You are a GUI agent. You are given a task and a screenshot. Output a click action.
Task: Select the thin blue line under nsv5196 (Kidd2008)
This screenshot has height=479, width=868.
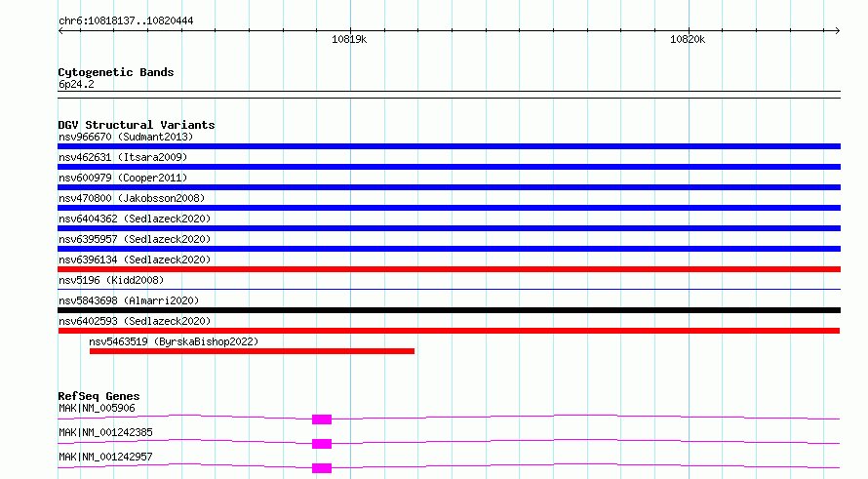(x=449, y=289)
